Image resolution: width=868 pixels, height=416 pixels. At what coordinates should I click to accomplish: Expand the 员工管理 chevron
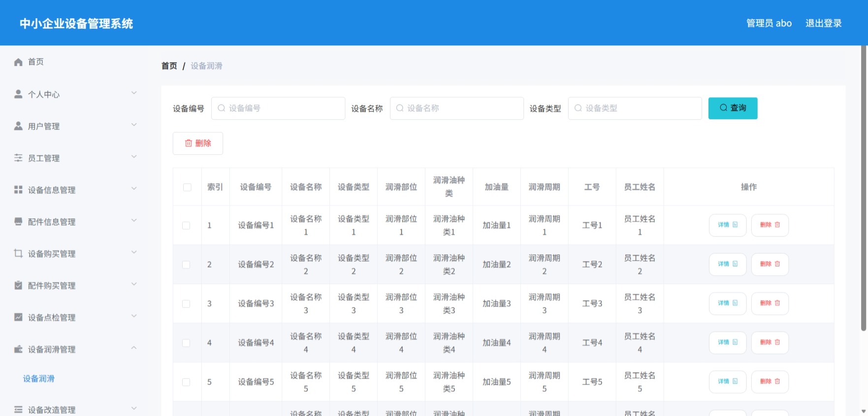[134, 157]
